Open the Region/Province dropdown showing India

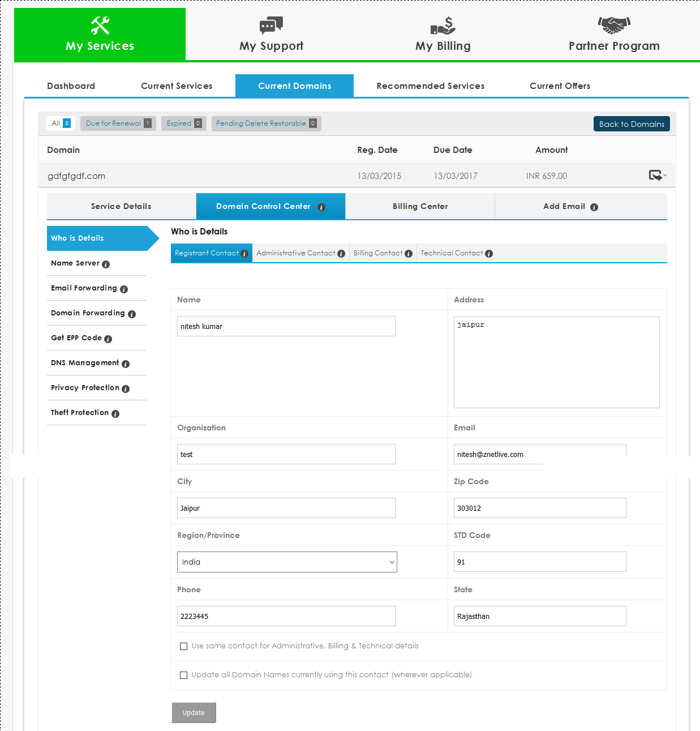pyautogui.click(x=287, y=562)
